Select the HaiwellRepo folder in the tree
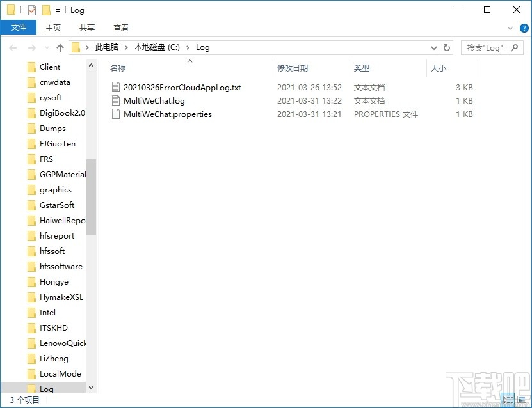The height and width of the screenshot is (408, 532). [63, 221]
